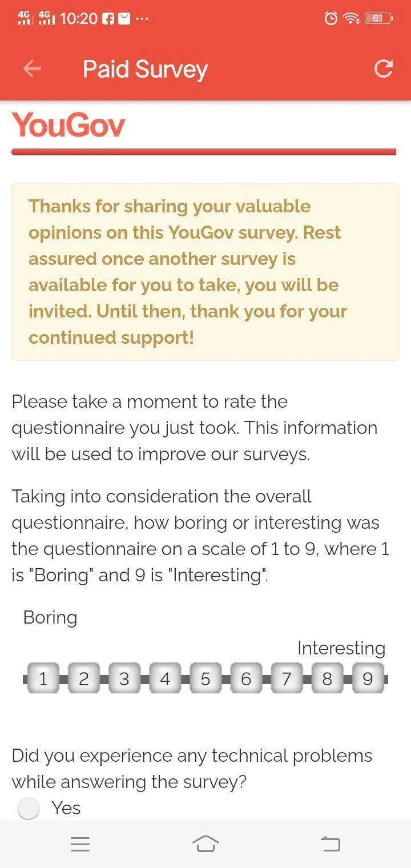Choose rating 3 on the scale
411x868 pixels.
click(x=124, y=678)
